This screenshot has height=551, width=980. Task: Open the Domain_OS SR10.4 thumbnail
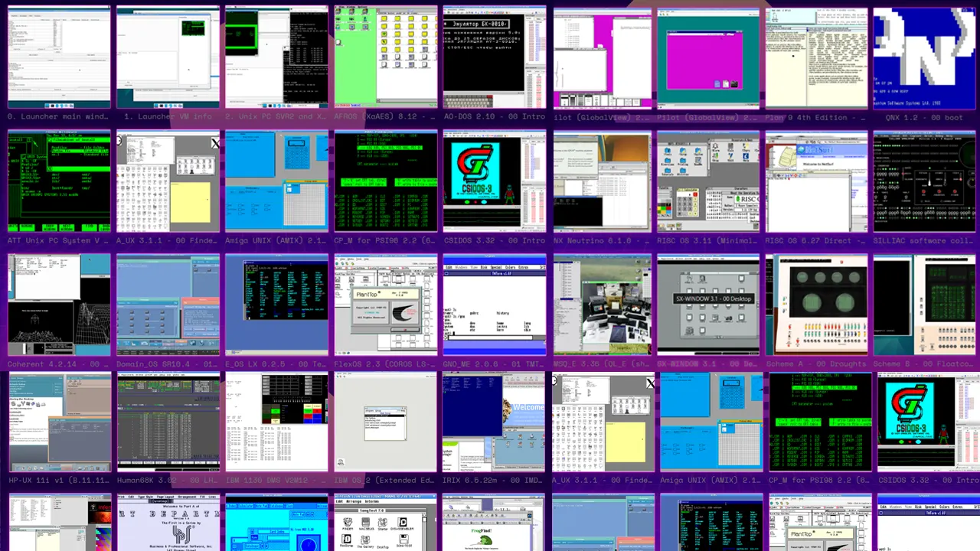point(168,305)
